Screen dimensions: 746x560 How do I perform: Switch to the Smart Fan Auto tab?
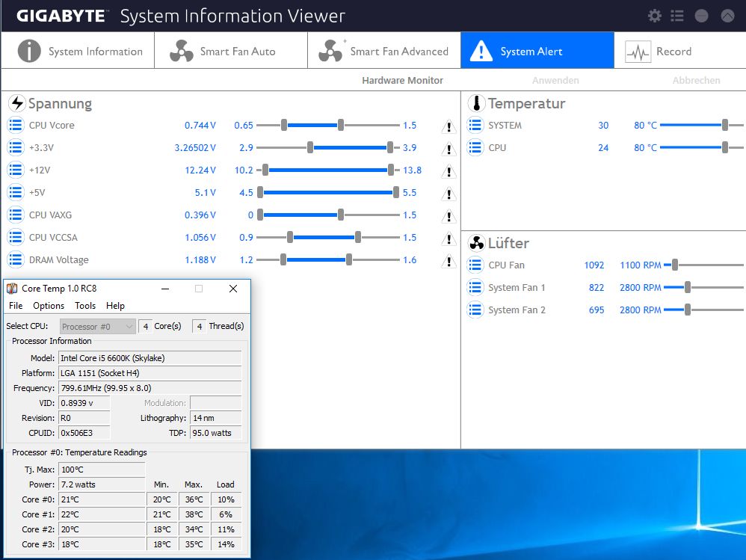tap(231, 51)
